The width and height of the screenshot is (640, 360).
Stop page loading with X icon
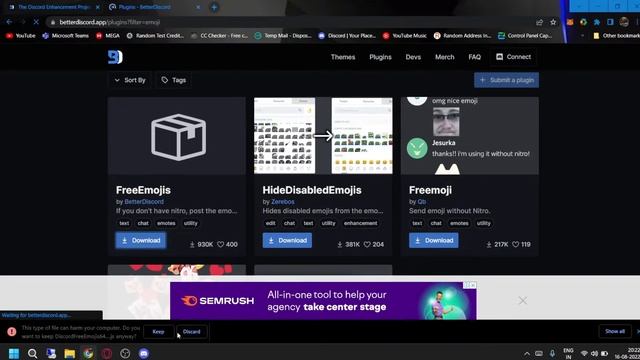(x=36, y=22)
